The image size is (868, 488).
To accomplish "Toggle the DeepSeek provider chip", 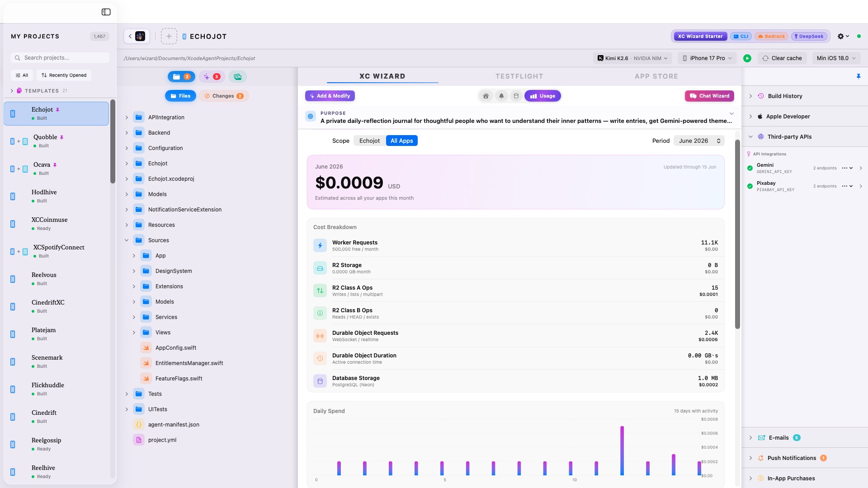I will coord(809,36).
